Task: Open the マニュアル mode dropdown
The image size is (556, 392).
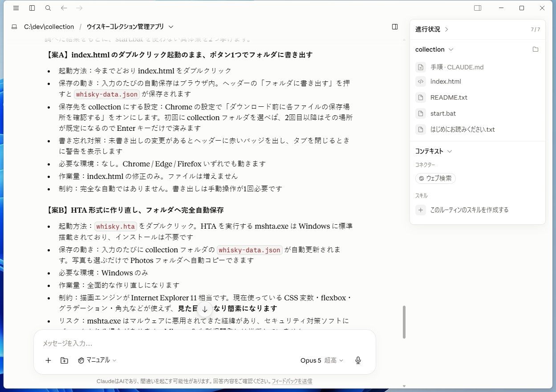Action: click(97, 360)
